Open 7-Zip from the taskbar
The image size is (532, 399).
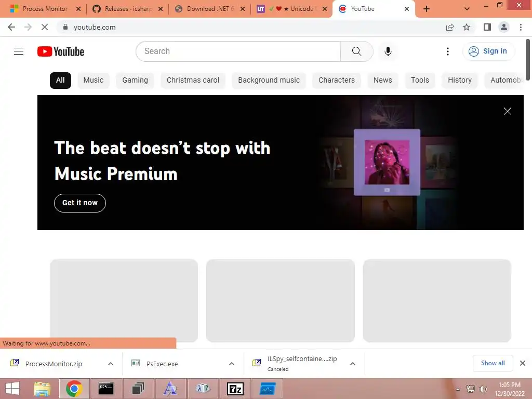pyautogui.click(x=235, y=389)
